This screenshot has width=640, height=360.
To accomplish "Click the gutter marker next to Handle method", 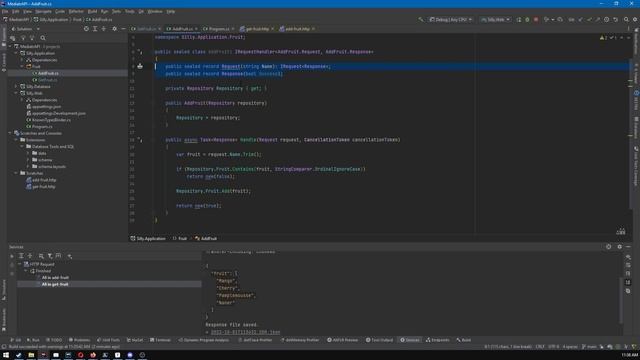I will (x=140, y=140).
